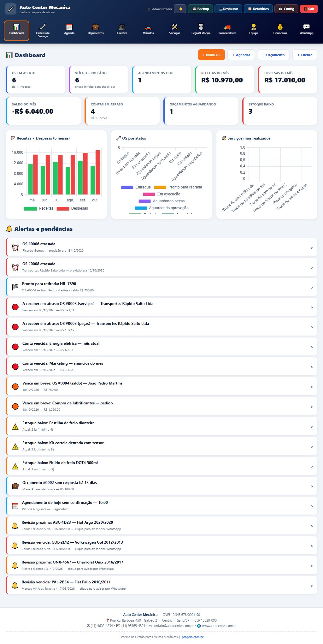The height and width of the screenshot is (644, 323).
Task: Click alarm clock icon of OS #0006 atrasada
Action: tap(15, 247)
